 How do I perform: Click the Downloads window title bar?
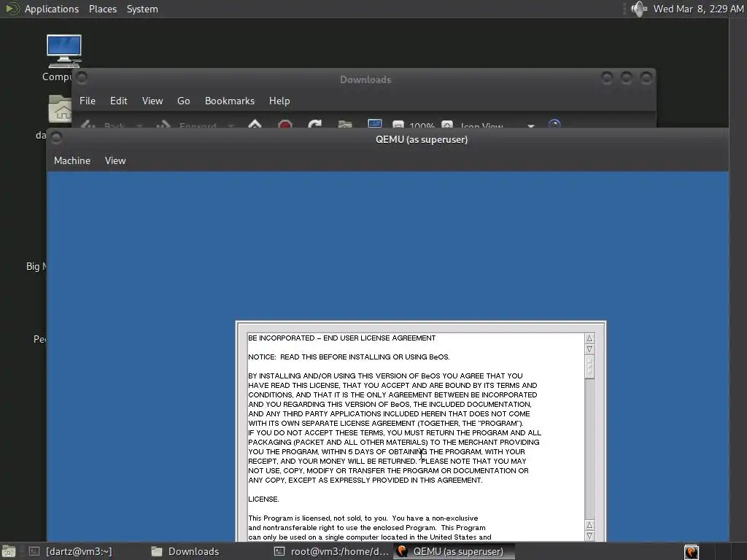[365, 79]
